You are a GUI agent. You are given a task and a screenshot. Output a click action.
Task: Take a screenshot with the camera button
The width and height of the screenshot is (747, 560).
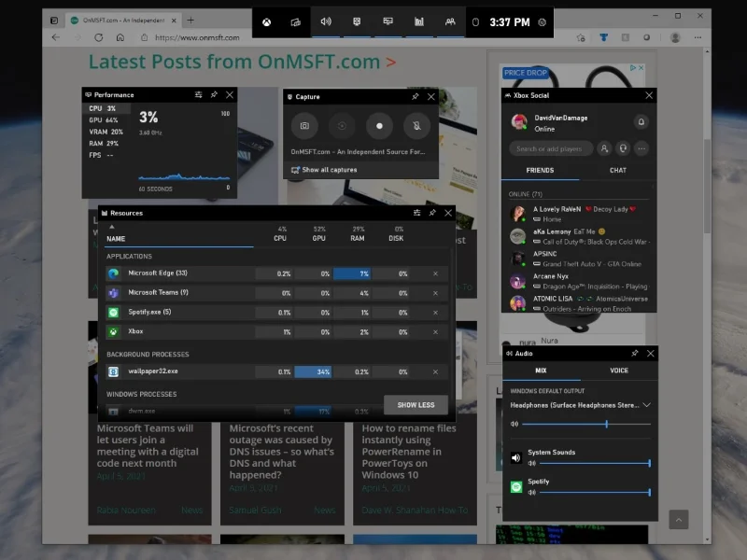pos(303,125)
